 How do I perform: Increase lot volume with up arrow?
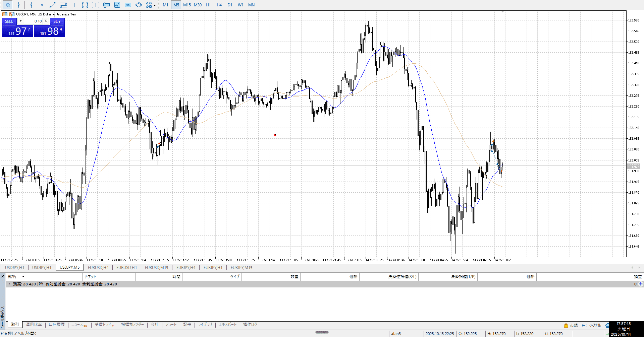click(46, 21)
